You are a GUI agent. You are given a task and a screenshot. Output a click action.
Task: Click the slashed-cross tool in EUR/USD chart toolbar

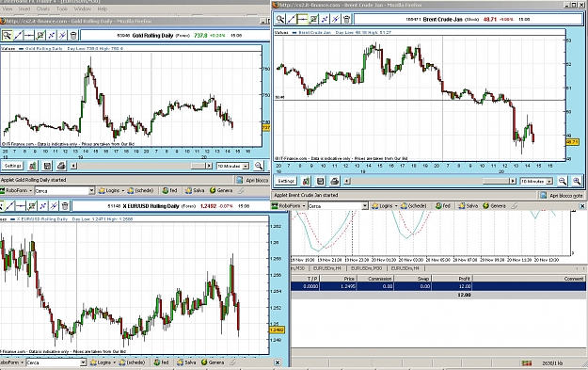click(x=54, y=205)
